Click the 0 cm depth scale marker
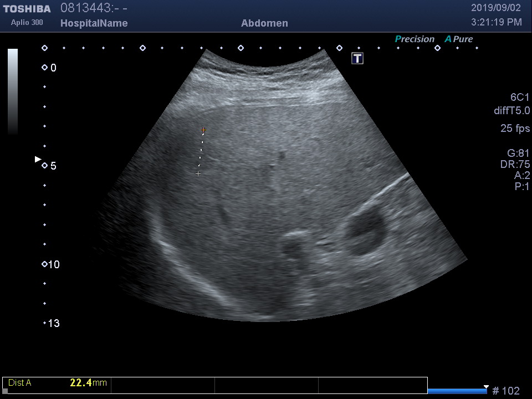The height and width of the screenshot is (399, 532). [45, 68]
